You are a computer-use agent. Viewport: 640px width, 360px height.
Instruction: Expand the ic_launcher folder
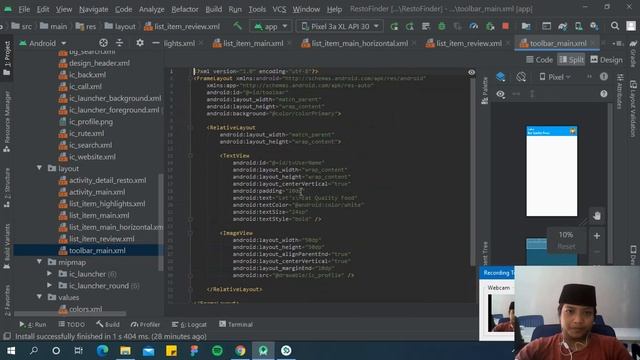coord(49,274)
